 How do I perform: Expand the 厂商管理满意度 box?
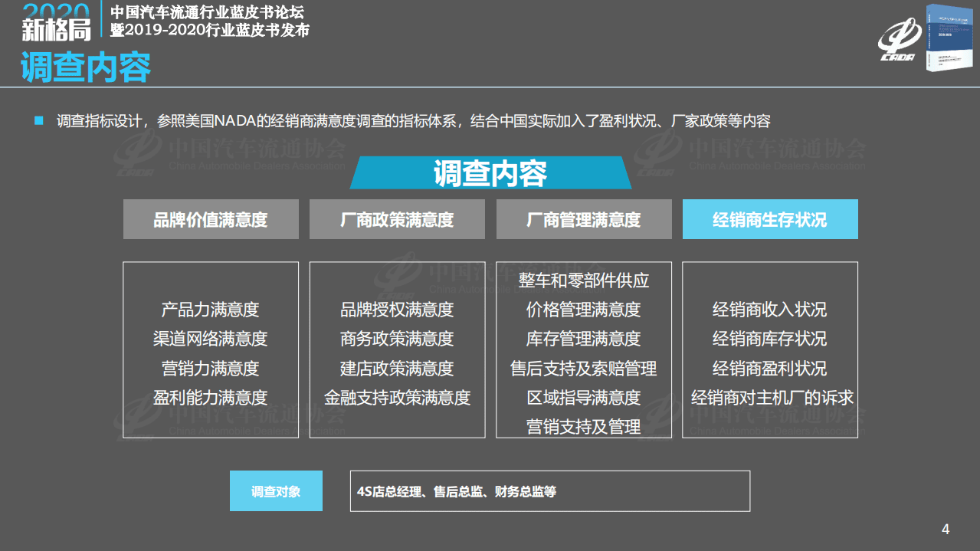(x=583, y=218)
